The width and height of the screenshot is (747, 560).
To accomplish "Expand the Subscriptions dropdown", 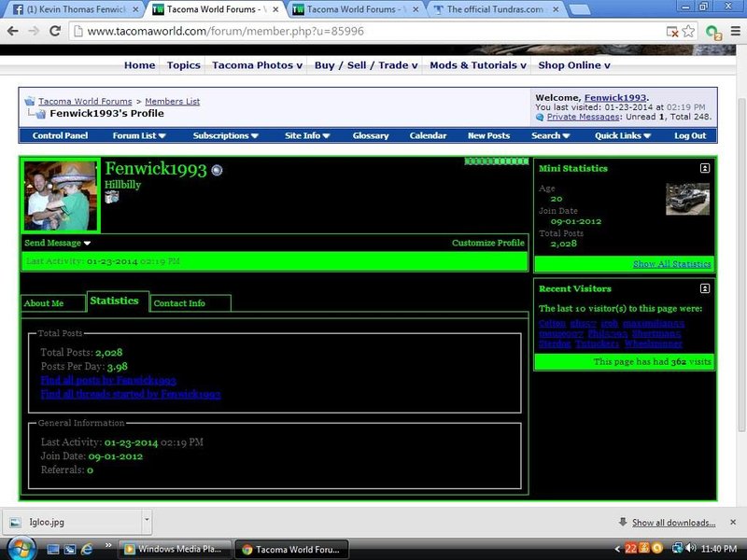I will click(225, 135).
